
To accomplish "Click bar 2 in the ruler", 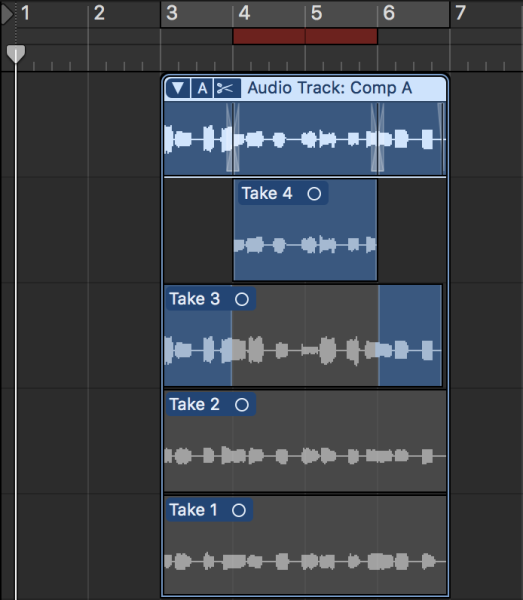I will 99,13.
